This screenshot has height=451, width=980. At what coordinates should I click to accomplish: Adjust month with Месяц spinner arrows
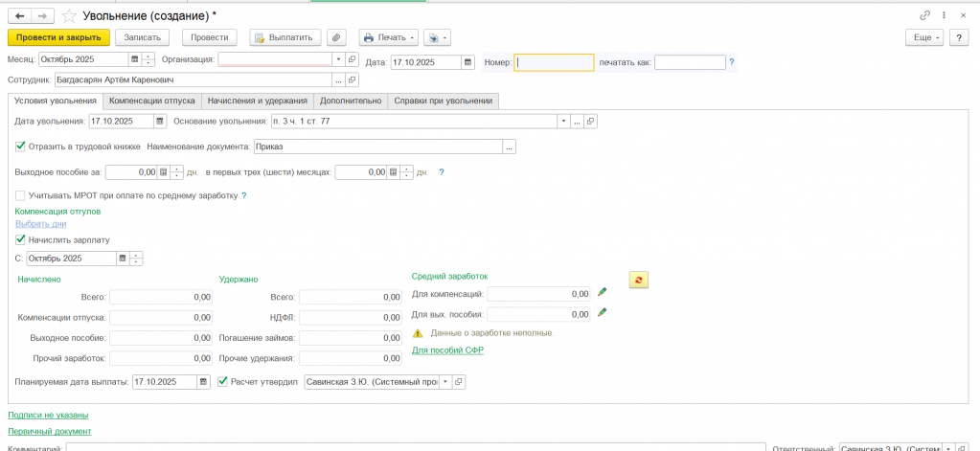point(148,60)
